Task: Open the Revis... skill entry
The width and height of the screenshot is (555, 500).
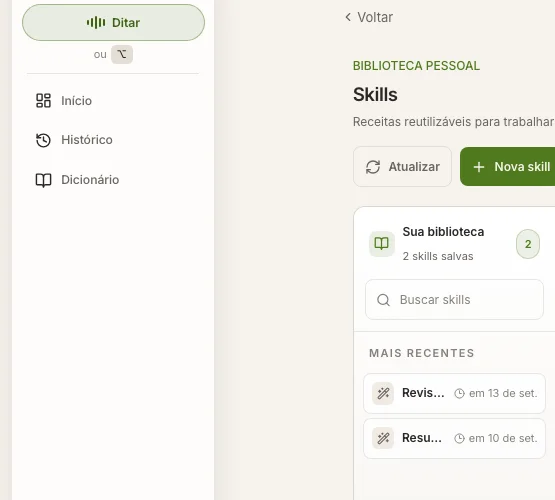Action: click(x=454, y=393)
